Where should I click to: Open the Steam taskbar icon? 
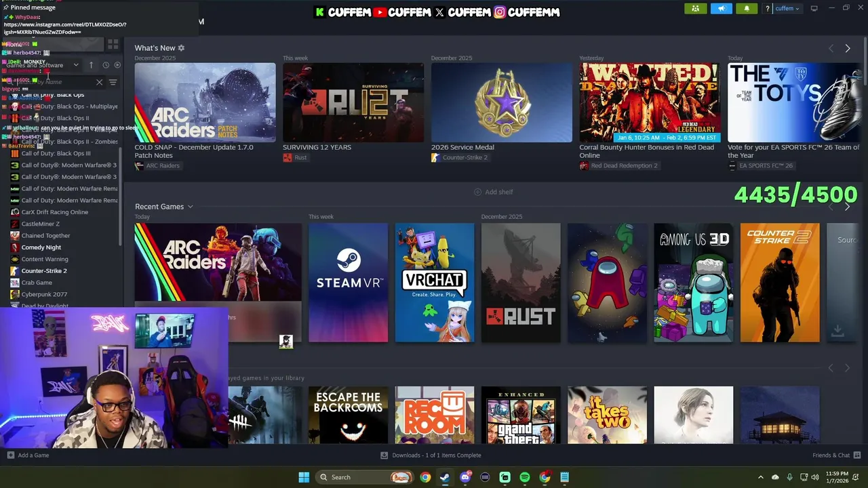point(445,477)
